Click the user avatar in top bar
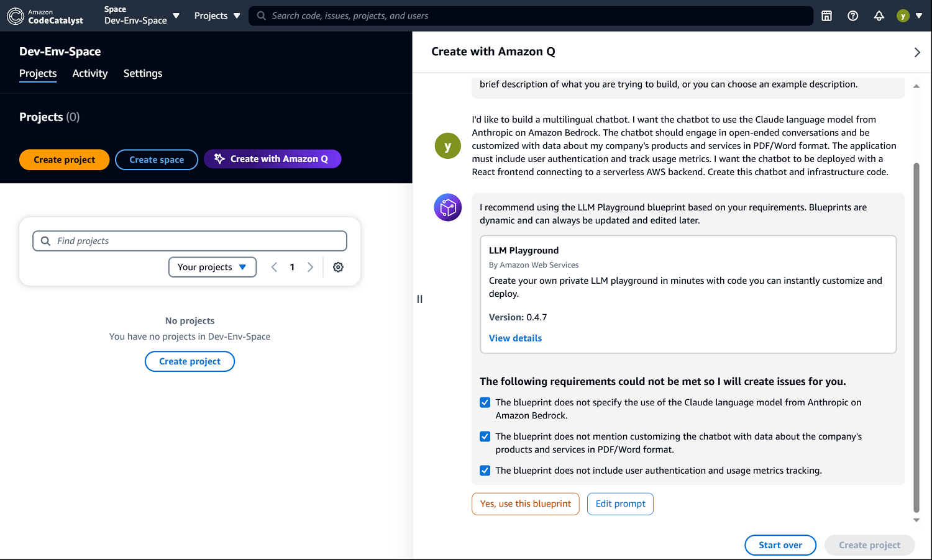The width and height of the screenshot is (932, 560). [x=903, y=16]
